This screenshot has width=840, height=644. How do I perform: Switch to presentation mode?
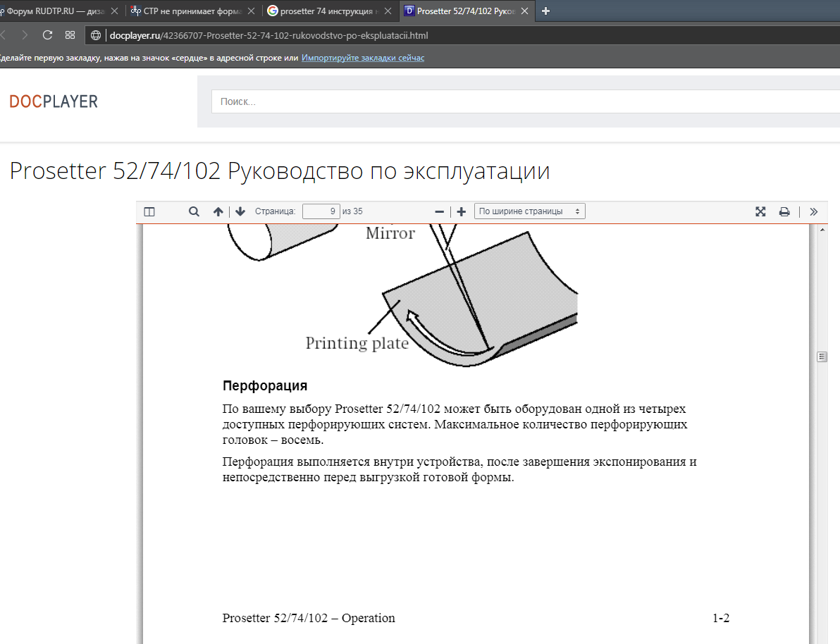pyautogui.click(x=760, y=211)
